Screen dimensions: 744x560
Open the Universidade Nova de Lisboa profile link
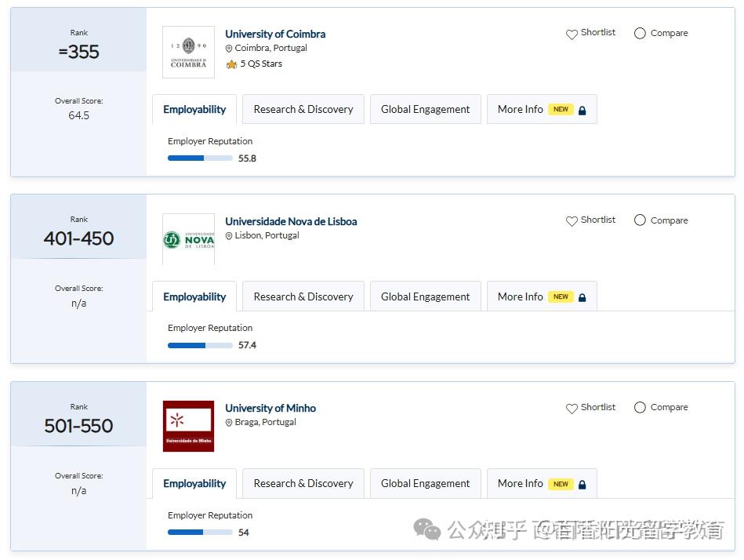tap(291, 221)
